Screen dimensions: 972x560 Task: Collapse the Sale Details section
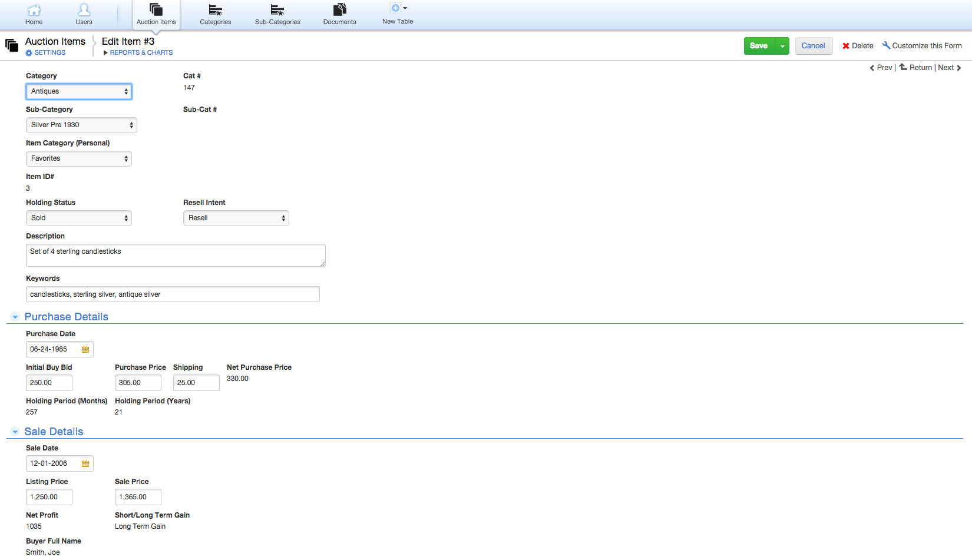pos(15,432)
